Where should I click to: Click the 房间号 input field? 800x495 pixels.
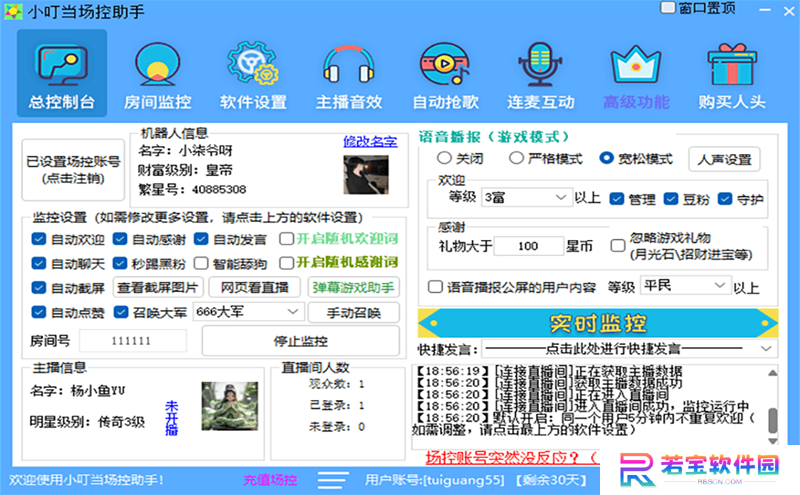point(132,341)
